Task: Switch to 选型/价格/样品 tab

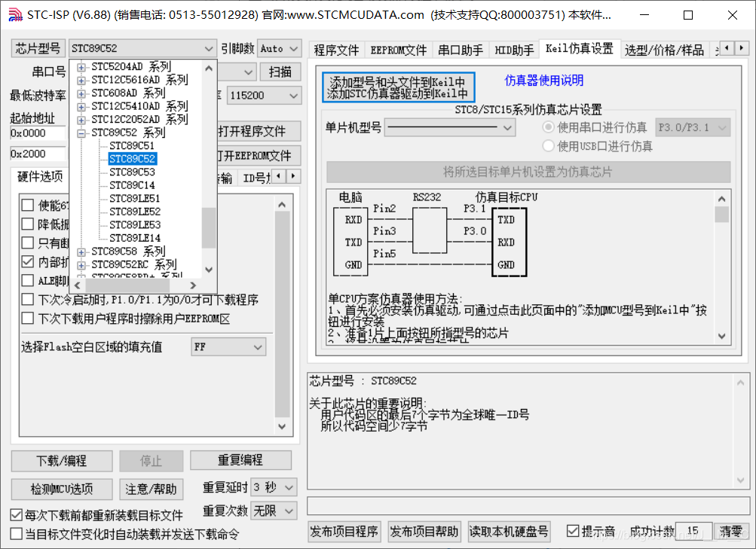Action: tap(664, 50)
